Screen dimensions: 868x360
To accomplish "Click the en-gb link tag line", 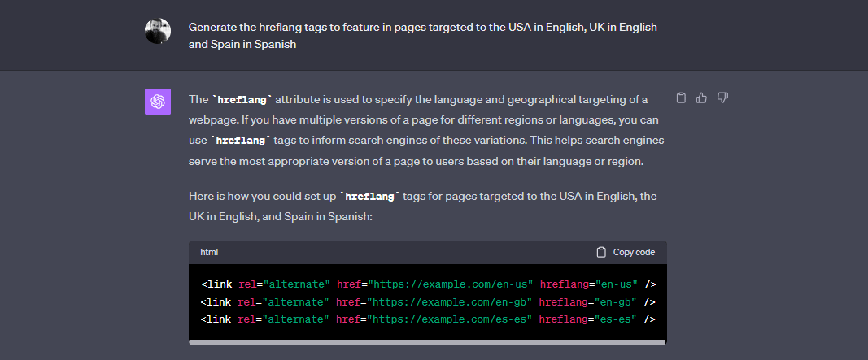I will click(x=428, y=302).
